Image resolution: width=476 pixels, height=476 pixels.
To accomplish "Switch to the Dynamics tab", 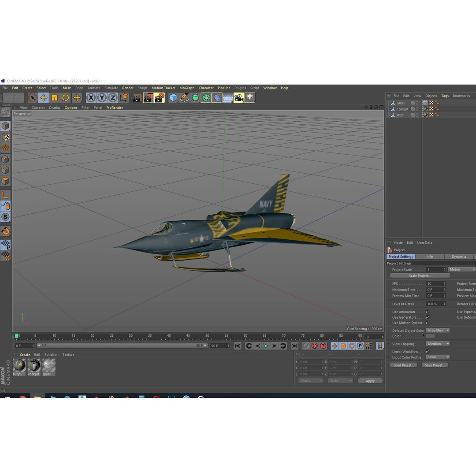I will click(459, 257).
